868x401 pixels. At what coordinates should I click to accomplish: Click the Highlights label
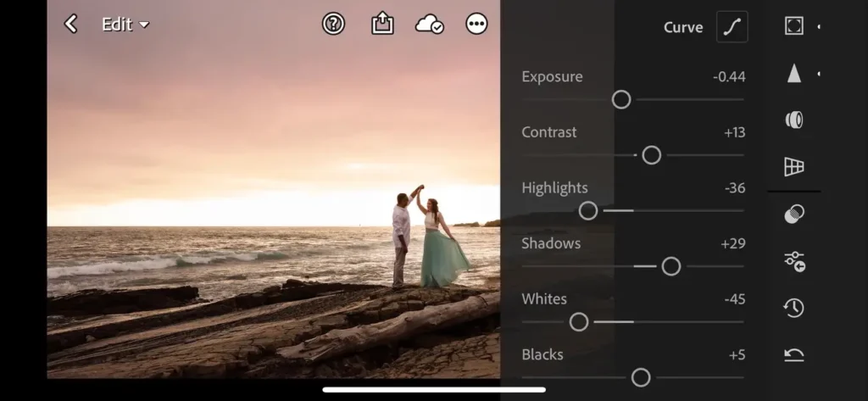tap(554, 188)
